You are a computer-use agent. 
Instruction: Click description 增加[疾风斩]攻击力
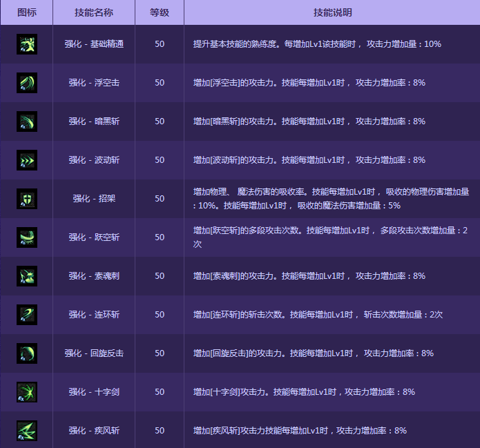pyautogui.click(x=300, y=431)
